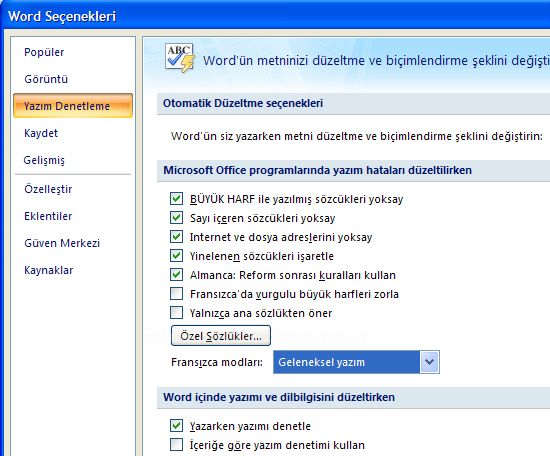This screenshot has width=550, height=456.
Task: Click the Microsoft Office programlarında yazım hataları heading
Action: click(317, 170)
